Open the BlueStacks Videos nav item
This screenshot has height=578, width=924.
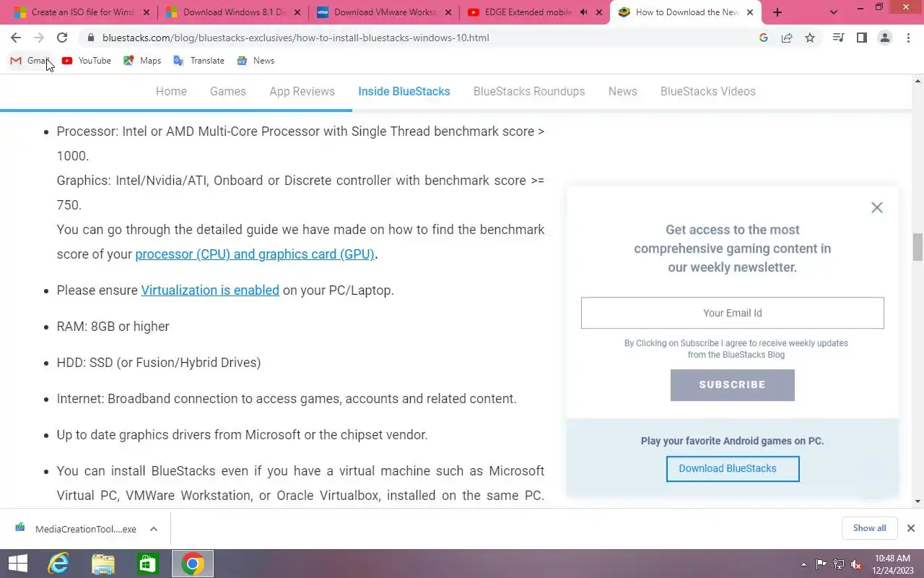pos(708,92)
